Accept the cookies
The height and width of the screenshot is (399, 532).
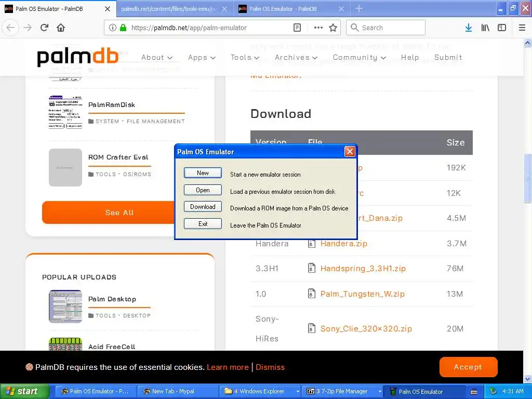[x=468, y=367]
